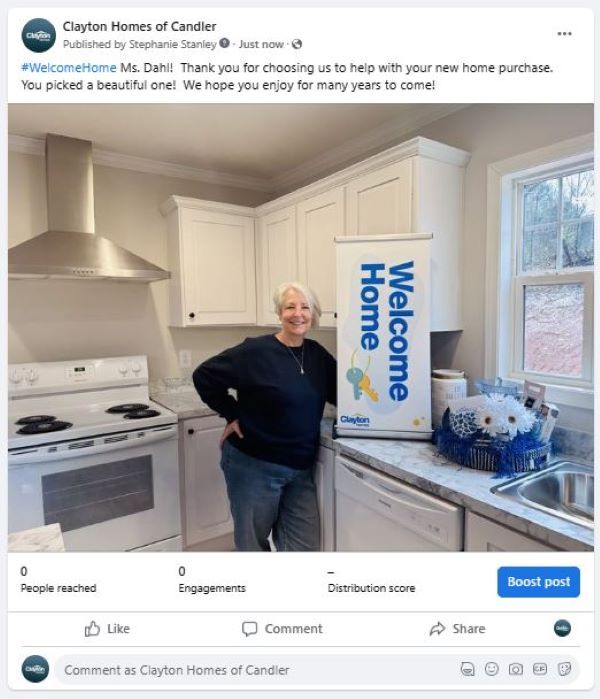Insert a GIF into the comment
600x699 pixels.
tap(540, 669)
